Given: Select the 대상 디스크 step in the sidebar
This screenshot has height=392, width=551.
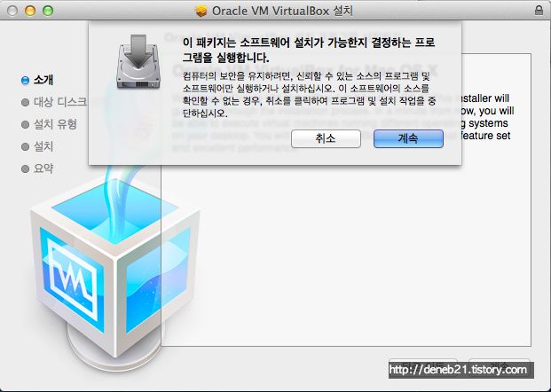Looking at the screenshot, I should click(x=59, y=102).
